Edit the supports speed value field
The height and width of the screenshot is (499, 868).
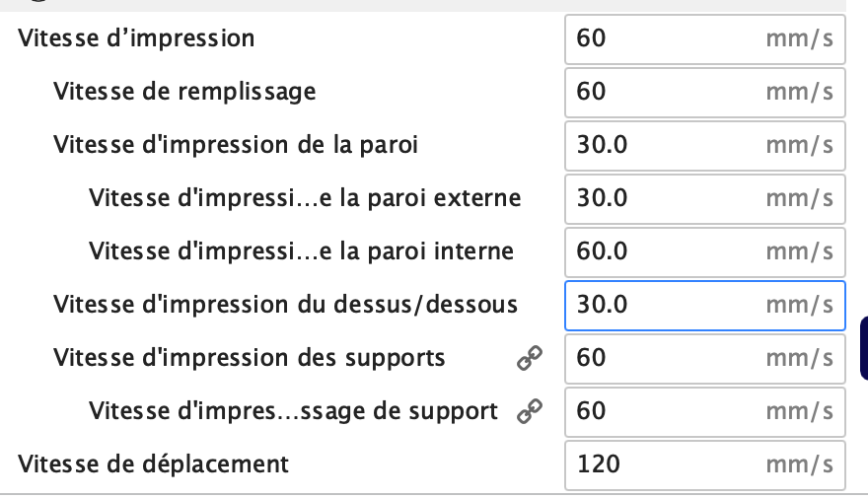point(704,359)
